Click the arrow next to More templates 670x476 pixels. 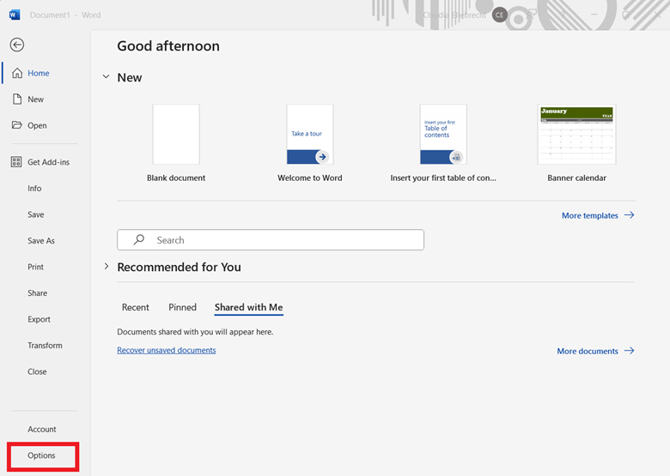629,215
